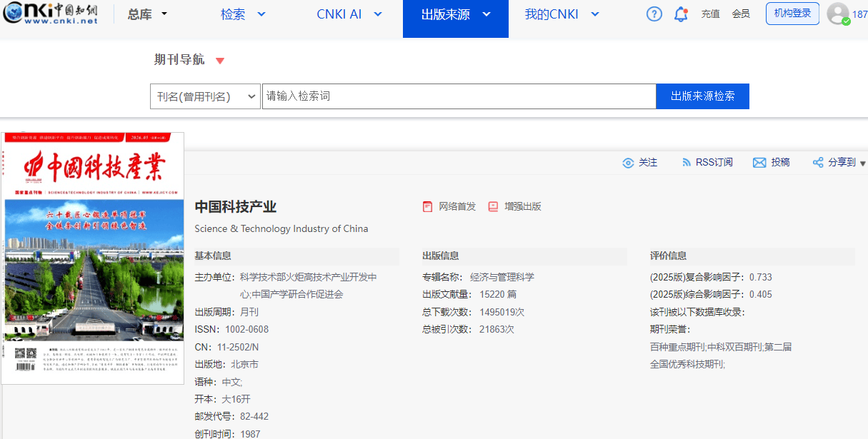Click the 专辑名称 value 经济与管理科学
868x439 pixels.
click(x=502, y=277)
